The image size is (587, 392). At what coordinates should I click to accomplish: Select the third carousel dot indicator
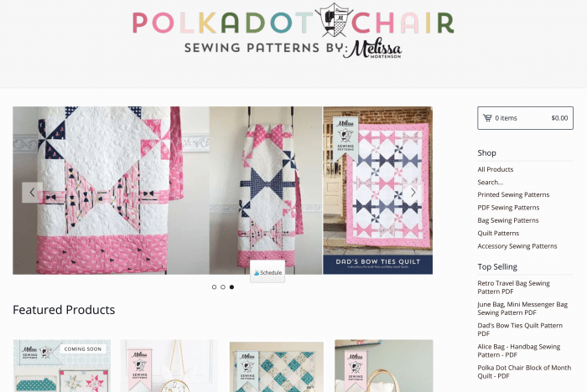click(231, 287)
